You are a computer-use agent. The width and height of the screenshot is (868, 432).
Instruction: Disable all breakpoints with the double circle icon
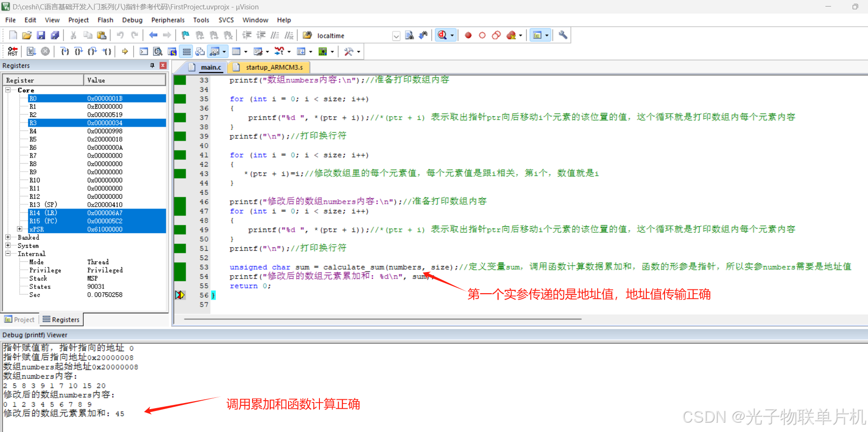[496, 35]
